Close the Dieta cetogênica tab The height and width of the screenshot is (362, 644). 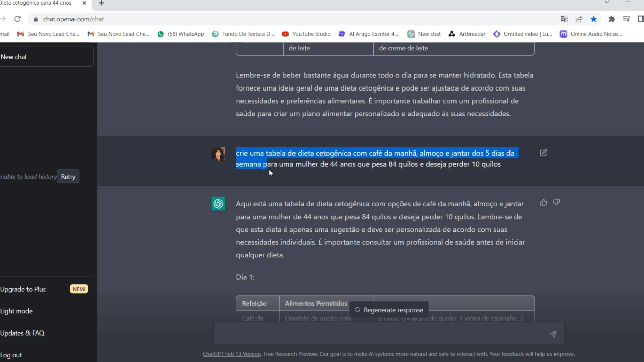click(x=84, y=3)
